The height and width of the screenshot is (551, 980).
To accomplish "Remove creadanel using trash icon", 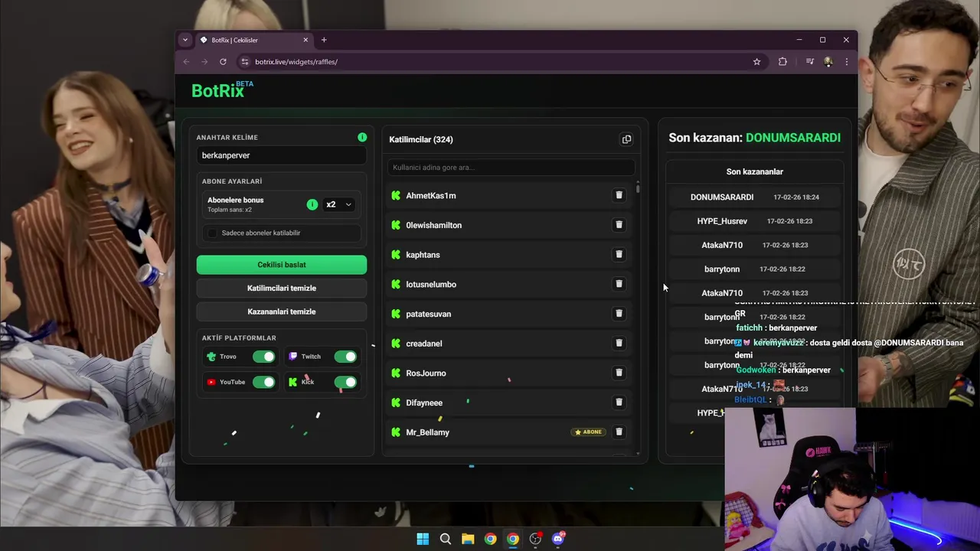I will click(619, 343).
